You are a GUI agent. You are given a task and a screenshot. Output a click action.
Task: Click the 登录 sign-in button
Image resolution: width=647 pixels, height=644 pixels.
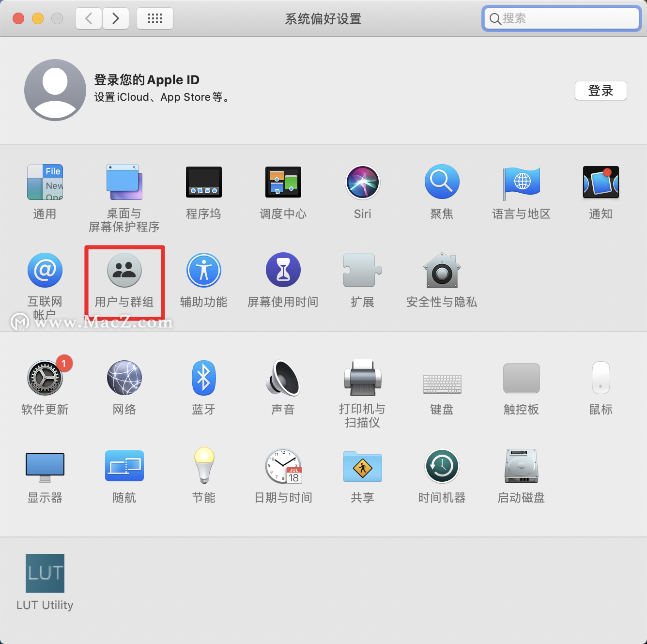pos(601,91)
